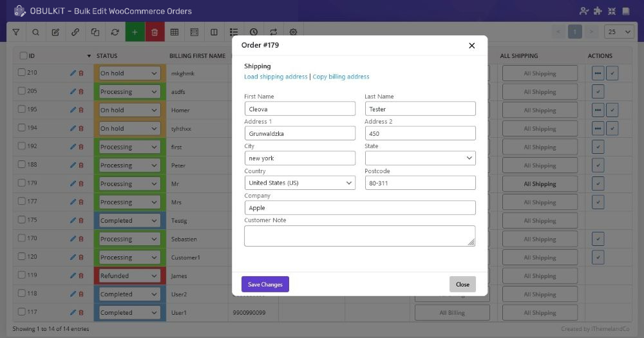Click the Customer Note text area

click(x=359, y=236)
